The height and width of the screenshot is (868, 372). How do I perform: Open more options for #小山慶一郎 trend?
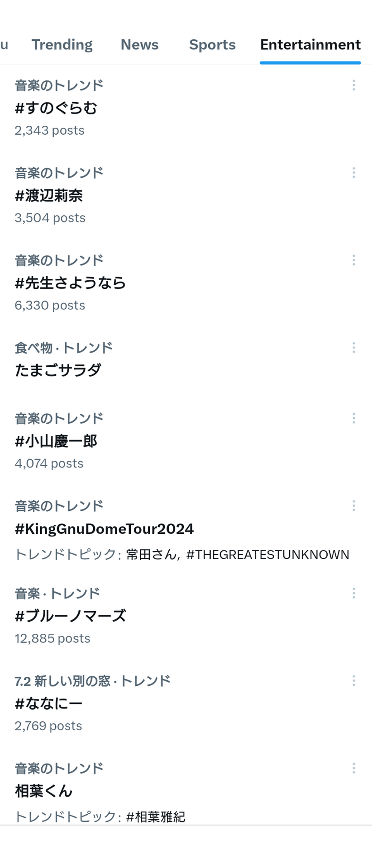point(353,418)
